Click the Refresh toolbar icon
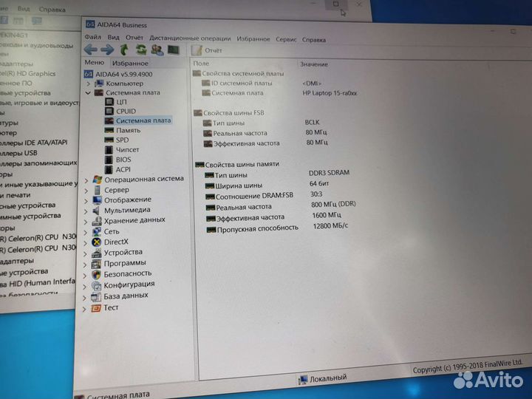The image size is (532, 399). (141, 50)
